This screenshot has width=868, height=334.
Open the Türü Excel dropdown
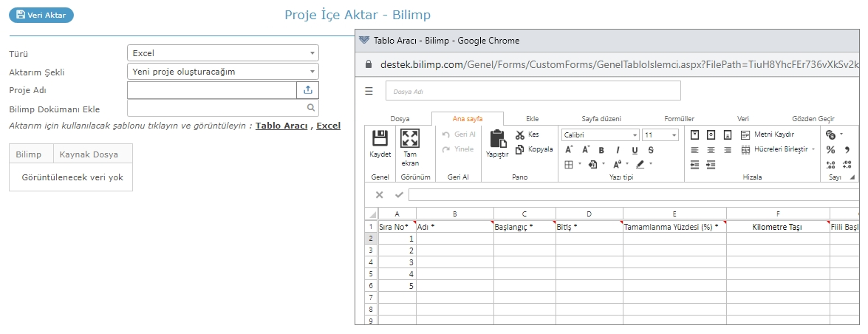(x=223, y=53)
